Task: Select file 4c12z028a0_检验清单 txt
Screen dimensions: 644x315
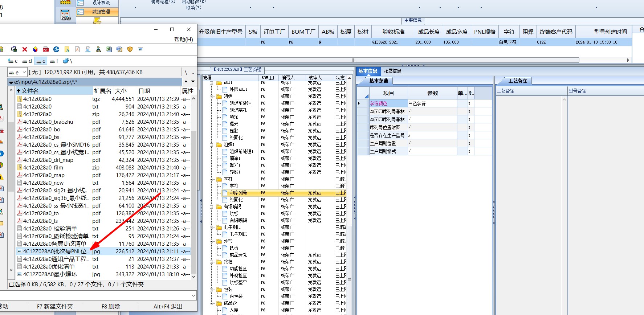Action: (x=103, y=229)
